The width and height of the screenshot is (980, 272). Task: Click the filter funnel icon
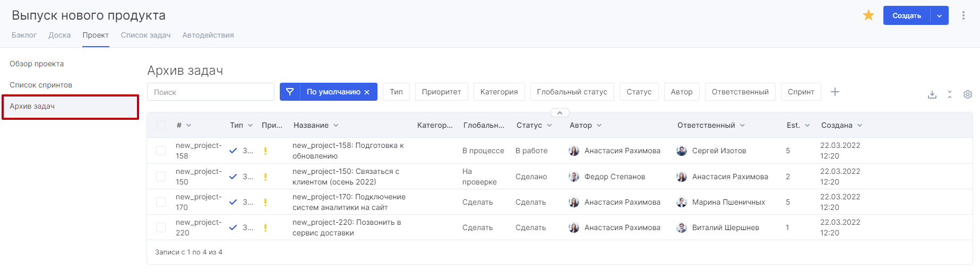click(x=290, y=92)
